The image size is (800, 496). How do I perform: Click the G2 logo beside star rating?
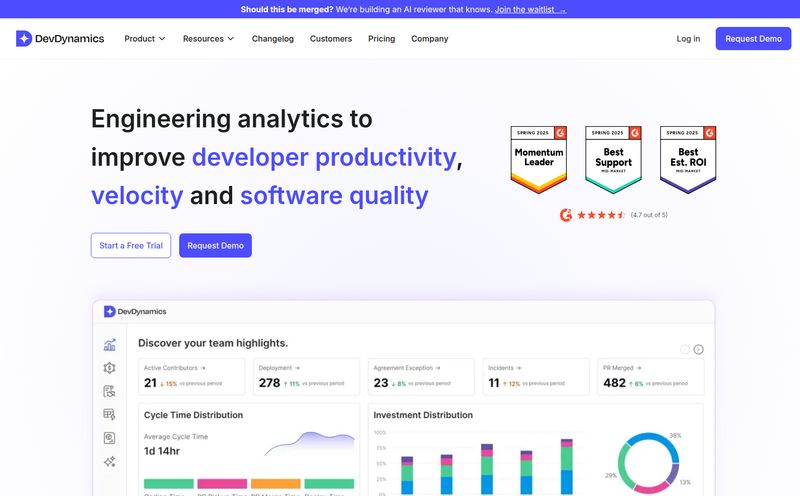(x=566, y=215)
